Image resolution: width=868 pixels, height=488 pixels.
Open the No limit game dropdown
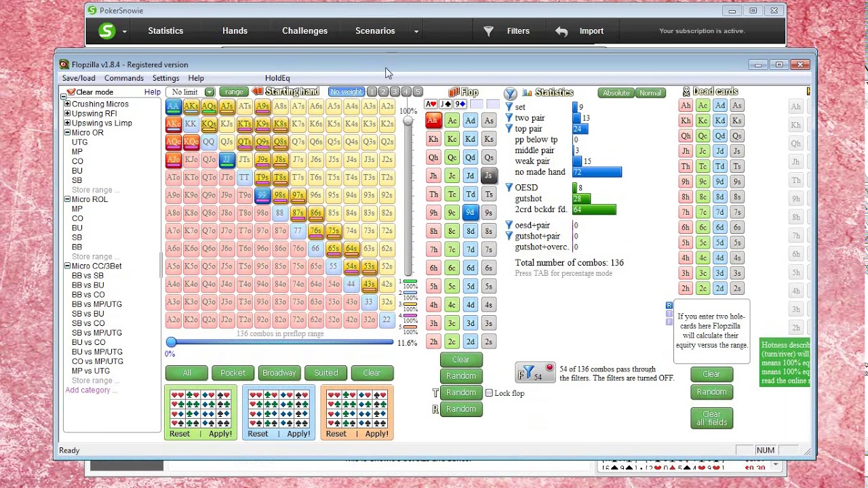210,92
